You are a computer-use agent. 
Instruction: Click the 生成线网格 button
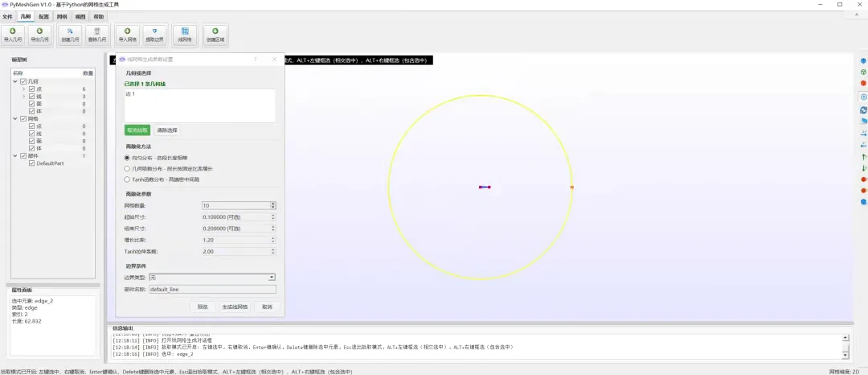coord(235,307)
